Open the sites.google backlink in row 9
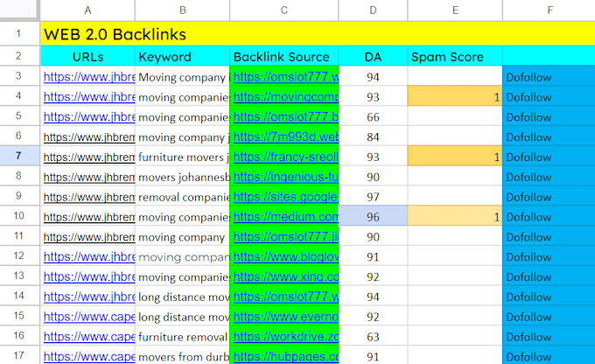This screenshot has width=595, height=364. 286,197
